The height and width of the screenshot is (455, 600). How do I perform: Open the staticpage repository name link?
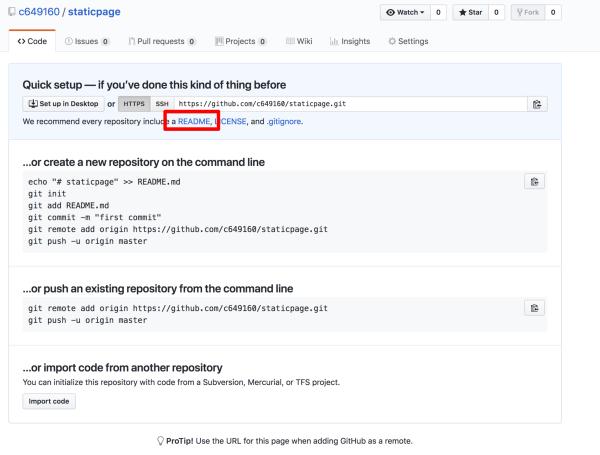point(94,12)
